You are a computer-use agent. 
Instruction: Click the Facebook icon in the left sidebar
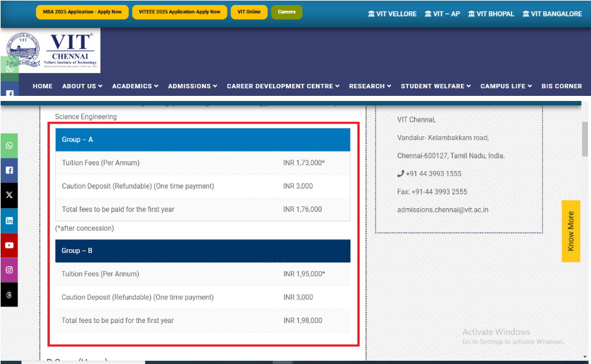[9, 170]
